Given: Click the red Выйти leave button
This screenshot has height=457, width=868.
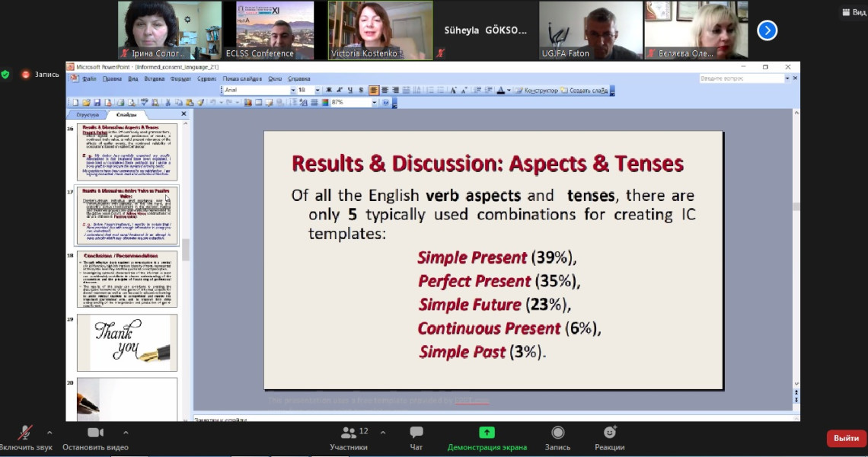Looking at the screenshot, I should [847, 438].
